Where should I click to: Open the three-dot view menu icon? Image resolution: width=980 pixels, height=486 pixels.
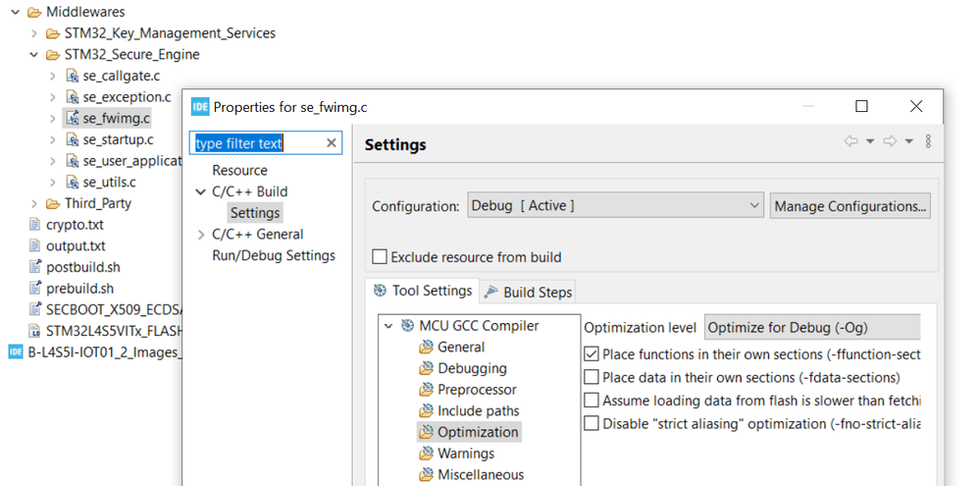coord(928,141)
